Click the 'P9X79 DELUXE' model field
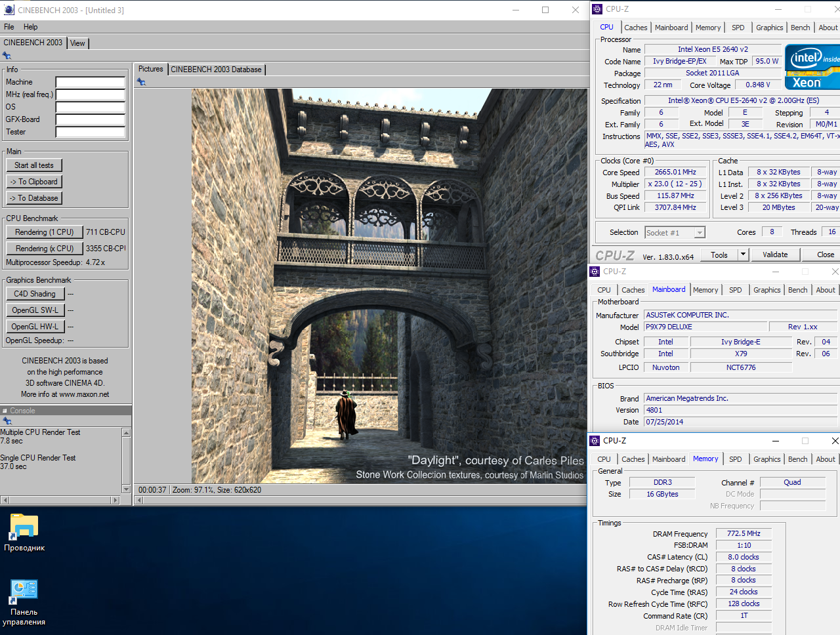 706,327
